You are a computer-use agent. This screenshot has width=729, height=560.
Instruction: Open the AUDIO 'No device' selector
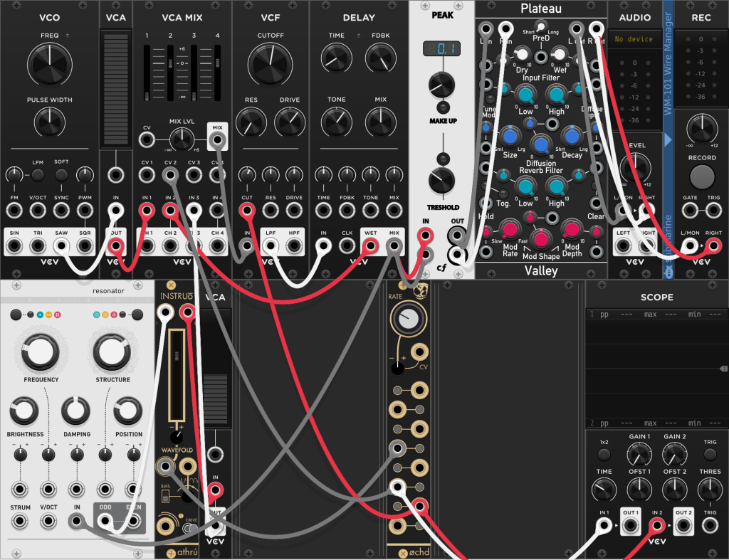point(634,39)
